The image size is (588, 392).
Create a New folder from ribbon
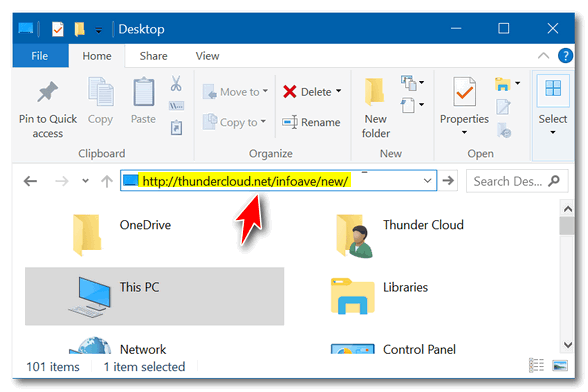[375, 107]
